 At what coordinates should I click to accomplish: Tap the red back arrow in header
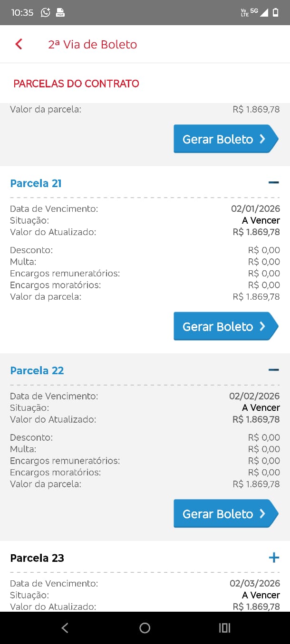pos(19,44)
